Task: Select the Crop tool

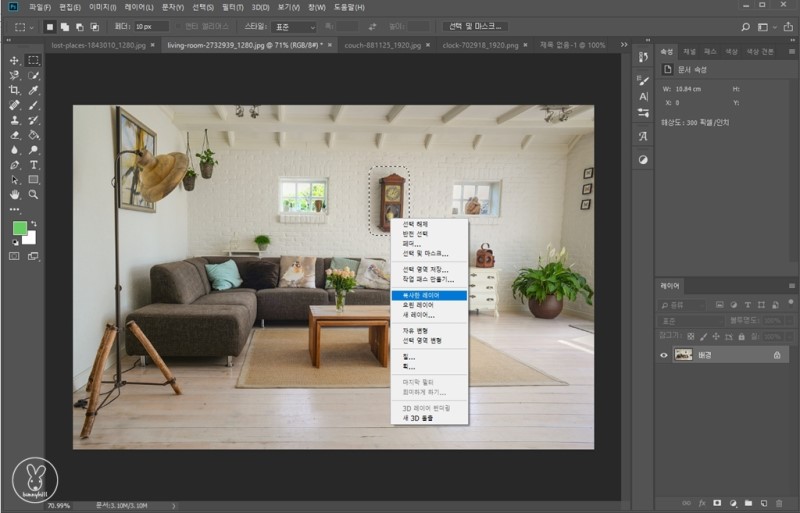Action: [14, 89]
